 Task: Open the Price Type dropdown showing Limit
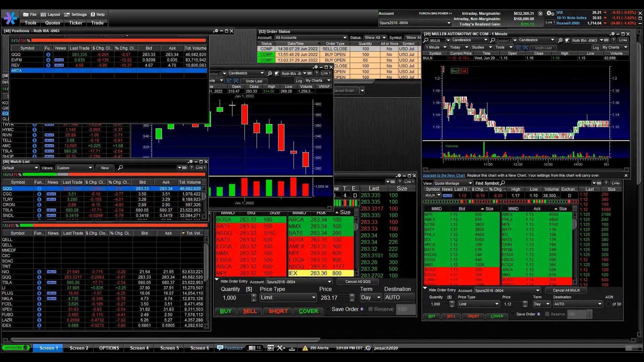288,298
